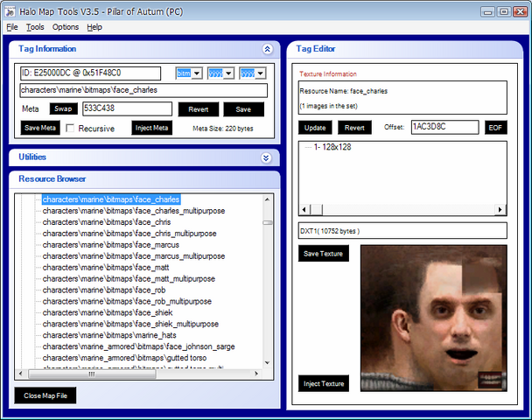
Task: Click the Resource Name text box
Action: click(402, 98)
